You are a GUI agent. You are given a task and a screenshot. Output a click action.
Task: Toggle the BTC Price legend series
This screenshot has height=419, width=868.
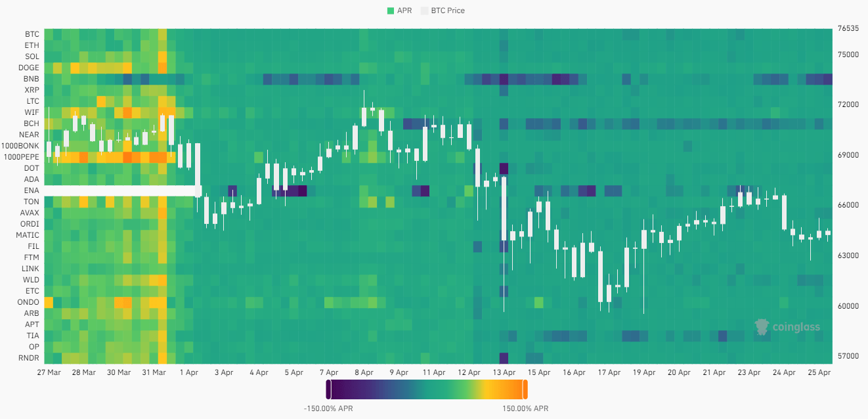pos(447,11)
